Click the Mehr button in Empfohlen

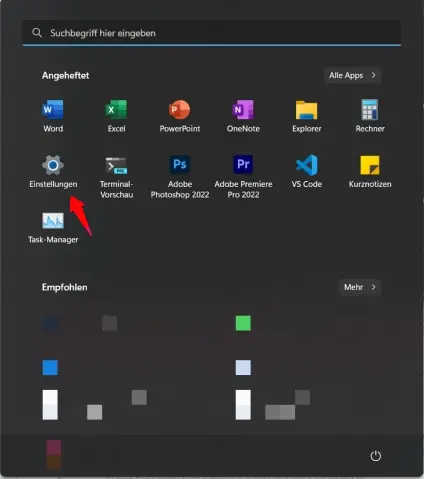tap(360, 287)
